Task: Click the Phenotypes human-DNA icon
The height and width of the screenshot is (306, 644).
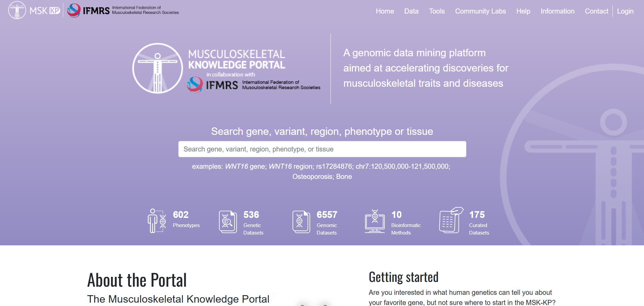Action: (x=157, y=221)
